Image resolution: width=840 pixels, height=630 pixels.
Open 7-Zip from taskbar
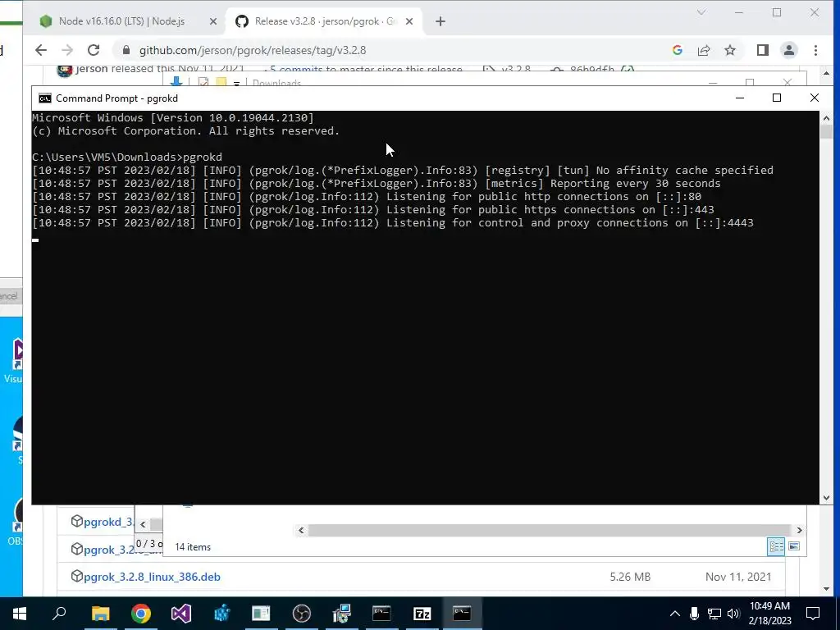(422, 614)
